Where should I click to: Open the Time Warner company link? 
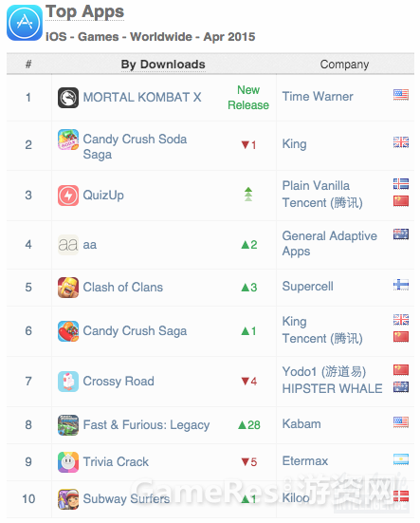click(318, 97)
